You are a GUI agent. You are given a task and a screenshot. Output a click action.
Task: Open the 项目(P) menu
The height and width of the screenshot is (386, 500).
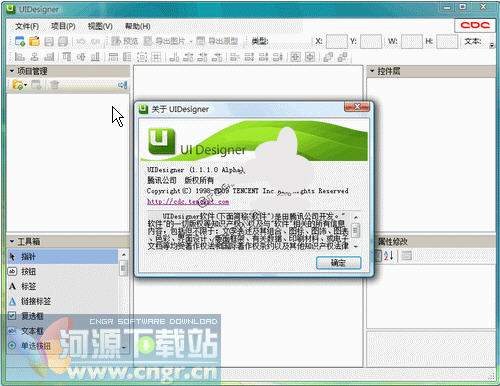(x=63, y=26)
